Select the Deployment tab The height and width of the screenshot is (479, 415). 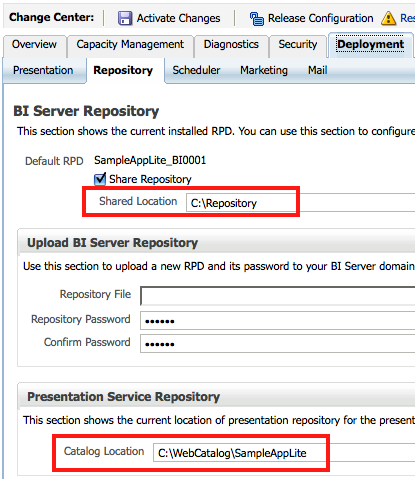tap(370, 44)
